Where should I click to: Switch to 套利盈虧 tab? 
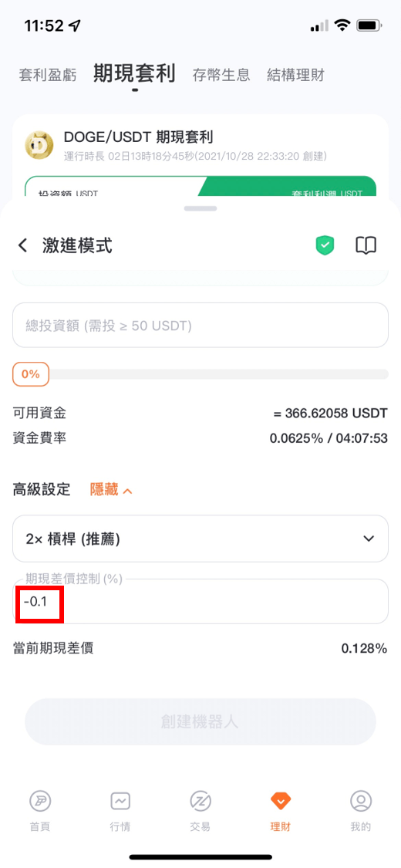coord(48,75)
